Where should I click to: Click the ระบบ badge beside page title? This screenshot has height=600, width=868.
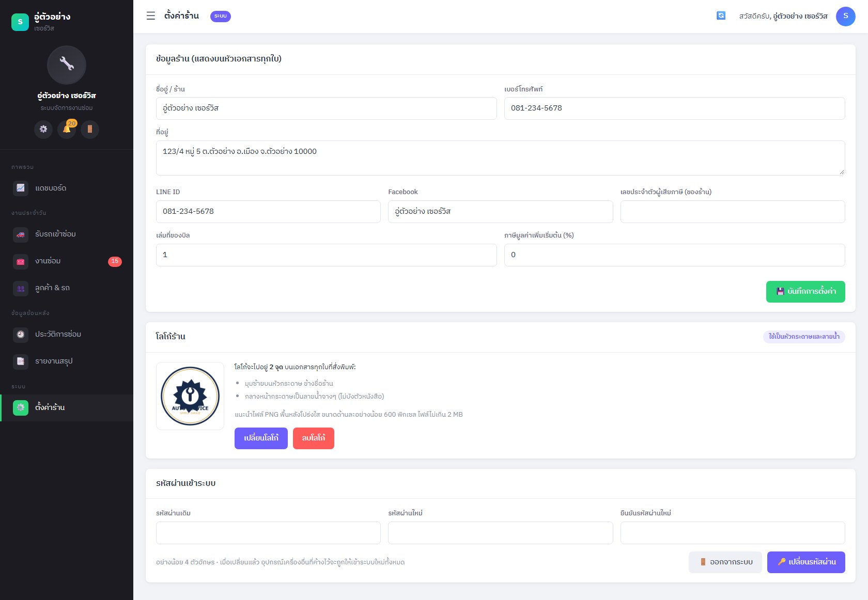(x=221, y=17)
